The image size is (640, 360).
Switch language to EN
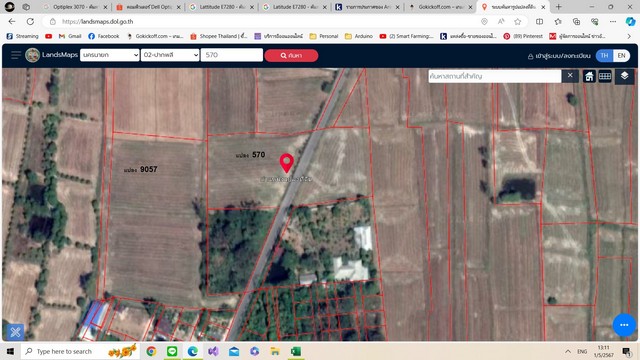coord(621,56)
